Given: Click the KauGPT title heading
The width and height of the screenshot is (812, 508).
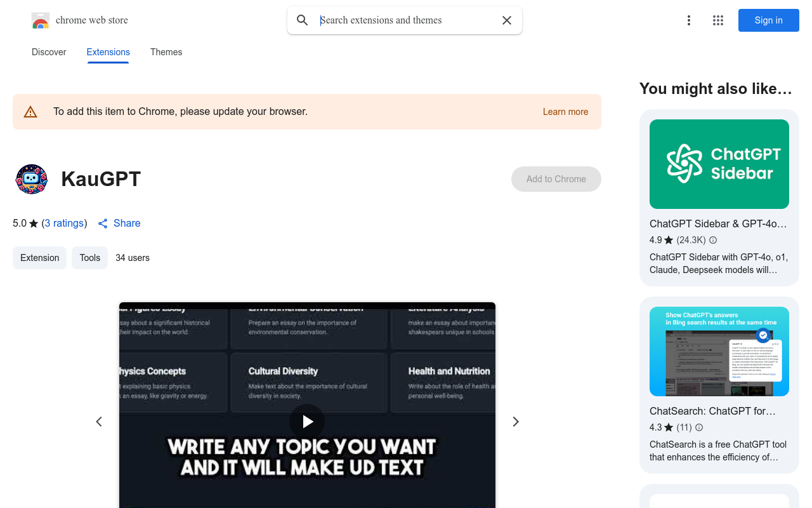Looking at the screenshot, I should (x=101, y=179).
